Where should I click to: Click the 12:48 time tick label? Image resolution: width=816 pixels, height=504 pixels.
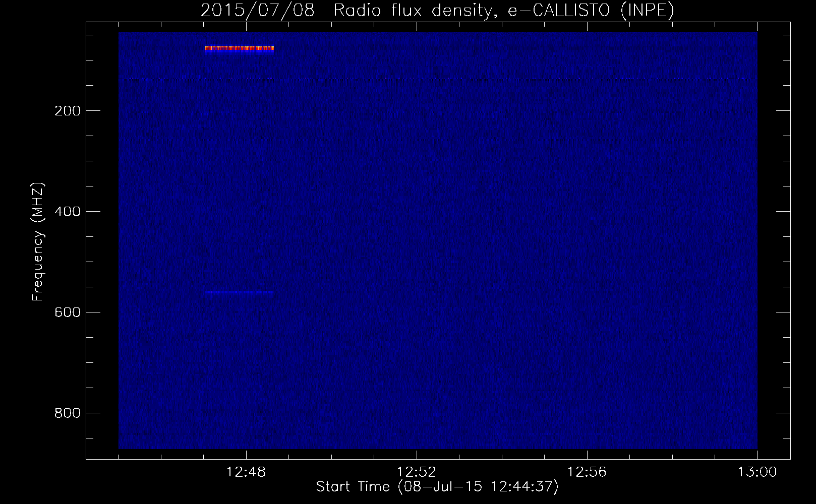[x=246, y=472]
